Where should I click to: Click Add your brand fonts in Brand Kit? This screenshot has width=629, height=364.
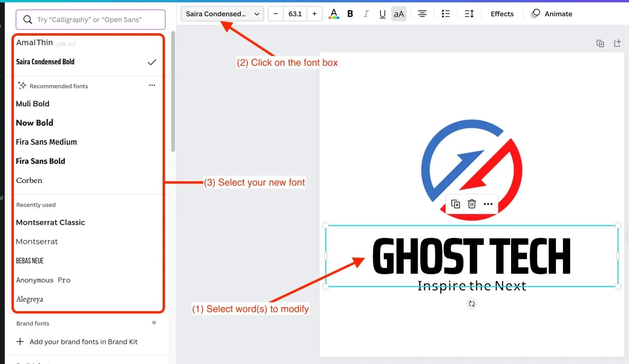click(x=77, y=342)
